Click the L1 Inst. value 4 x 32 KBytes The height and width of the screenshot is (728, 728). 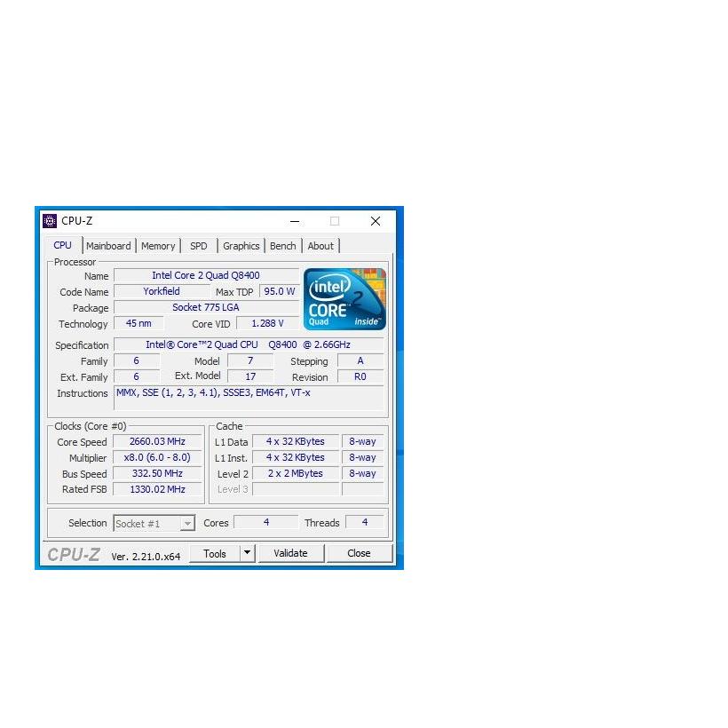[296, 457]
